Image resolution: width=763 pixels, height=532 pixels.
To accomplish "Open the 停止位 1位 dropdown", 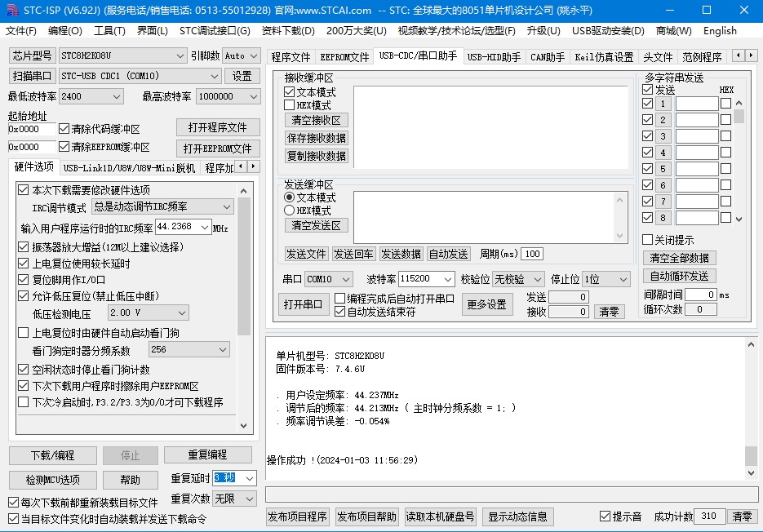I will (x=623, y=279).
